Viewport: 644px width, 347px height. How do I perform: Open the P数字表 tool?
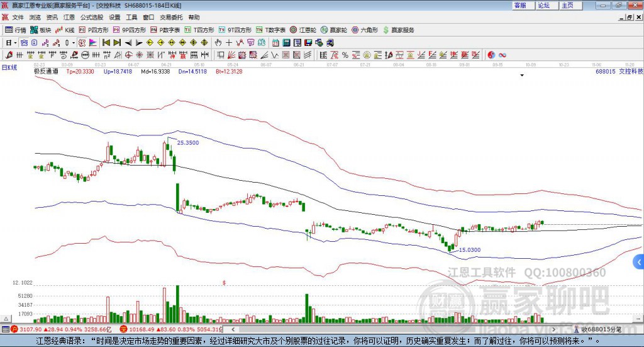click(165, 30)
